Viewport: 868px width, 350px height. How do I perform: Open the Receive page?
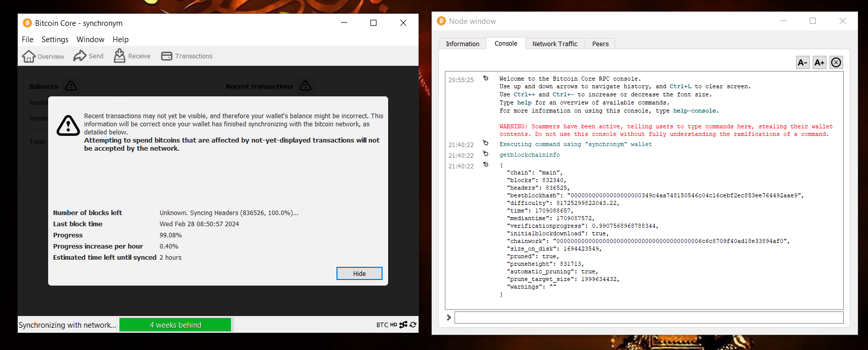click(x=132, y=56)
